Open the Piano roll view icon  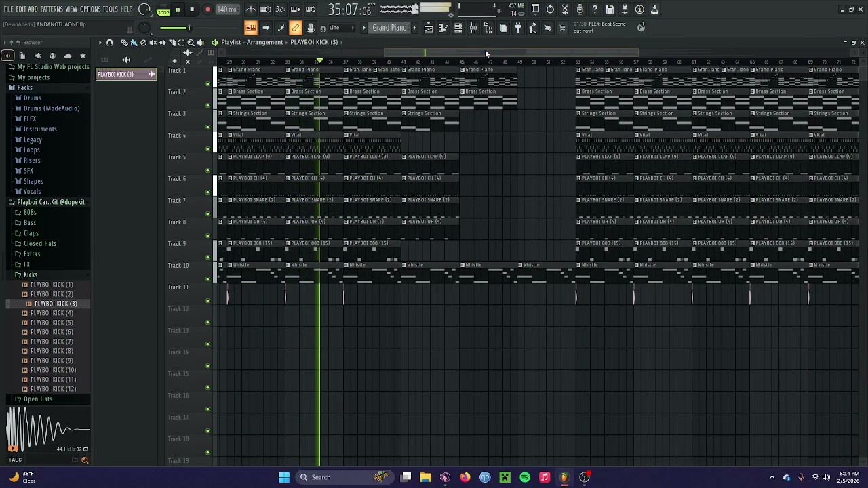point(443,28)
